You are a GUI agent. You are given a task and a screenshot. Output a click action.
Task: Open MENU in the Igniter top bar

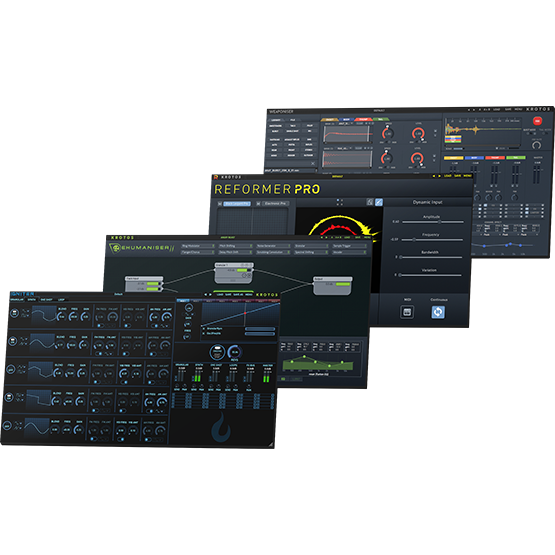(249, 294)
